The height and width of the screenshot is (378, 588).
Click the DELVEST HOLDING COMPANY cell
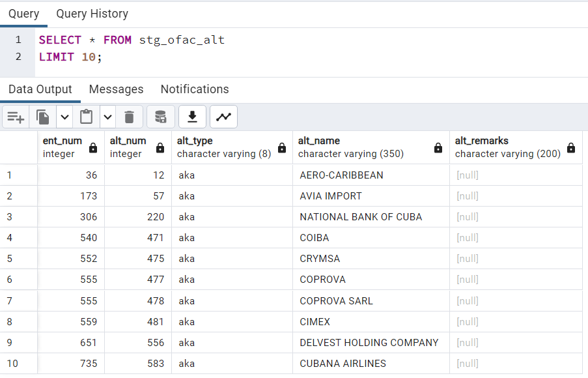(371, 343)
